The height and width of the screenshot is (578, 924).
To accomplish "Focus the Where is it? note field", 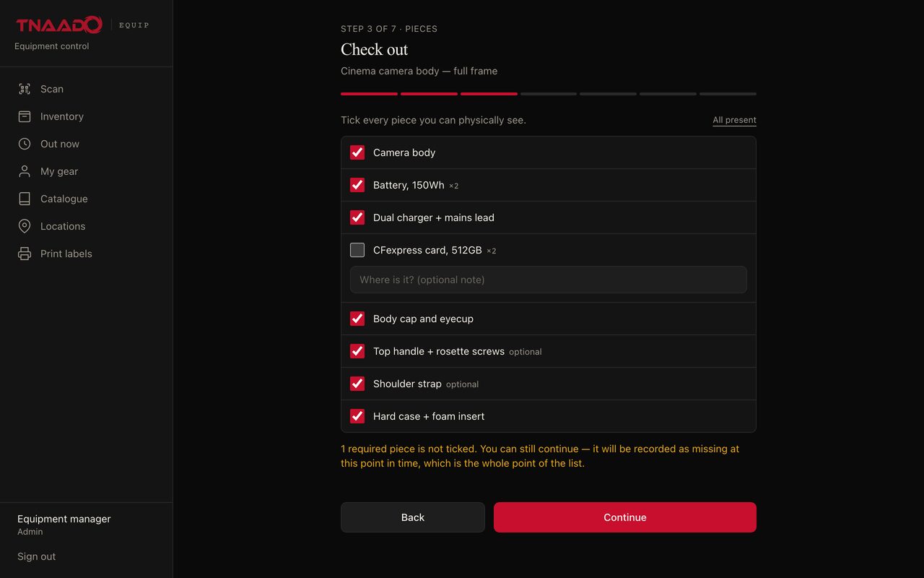I will click(x=549, y=280).
